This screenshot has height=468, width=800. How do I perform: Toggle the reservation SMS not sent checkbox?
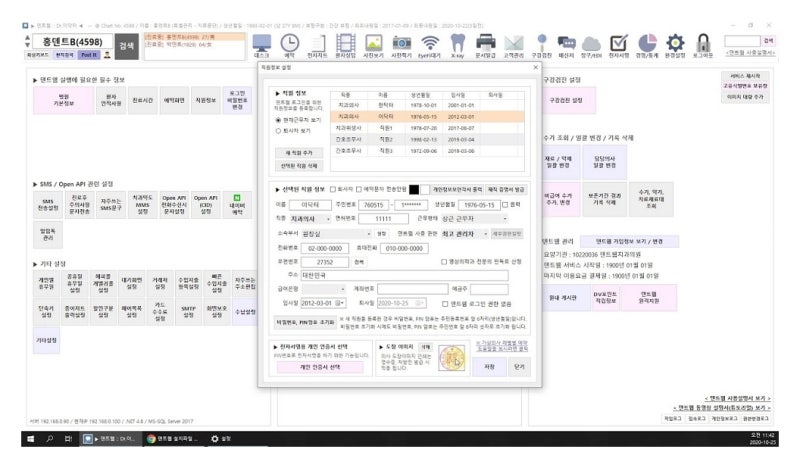[359, 189]
